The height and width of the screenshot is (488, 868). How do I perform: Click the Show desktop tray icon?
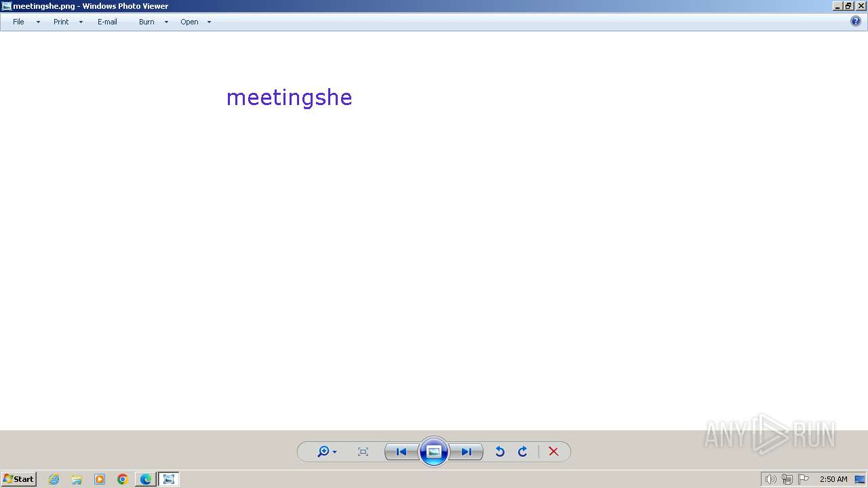860,479
